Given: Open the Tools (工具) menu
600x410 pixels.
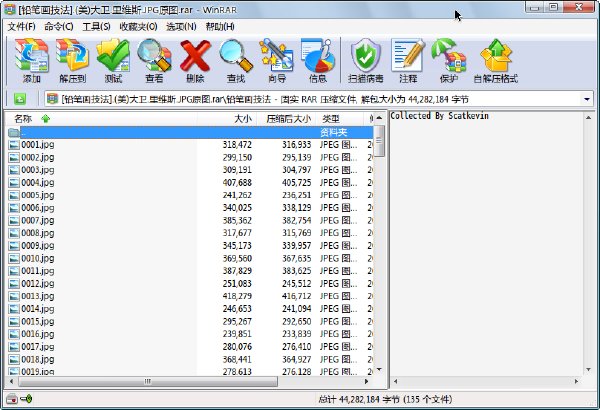Looking at the screenshot, I should pos(96,26).
